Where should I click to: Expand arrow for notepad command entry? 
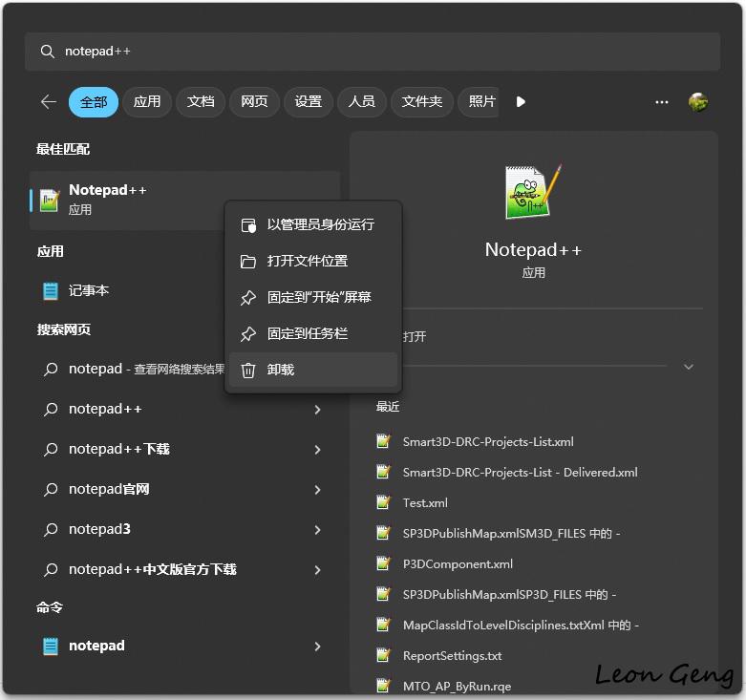pyautogui.click(x=318, y=647)
